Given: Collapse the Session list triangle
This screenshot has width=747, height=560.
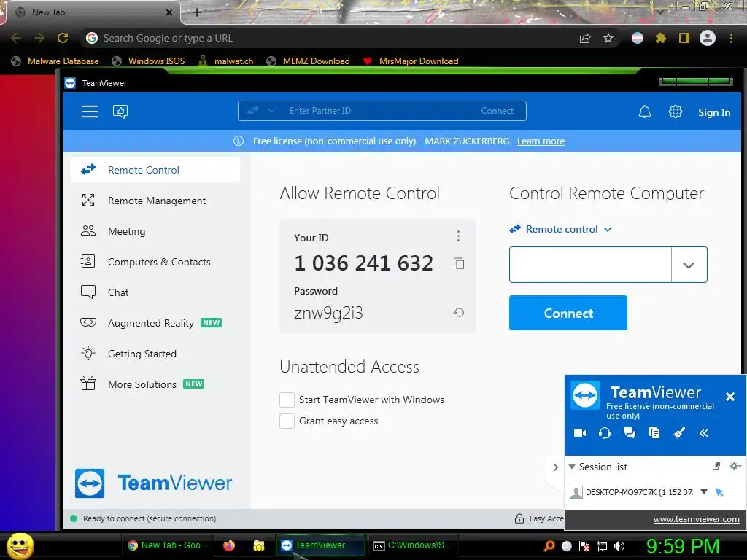Looking at the screenshot, I should pyautogui.click(x=572, y=467).
